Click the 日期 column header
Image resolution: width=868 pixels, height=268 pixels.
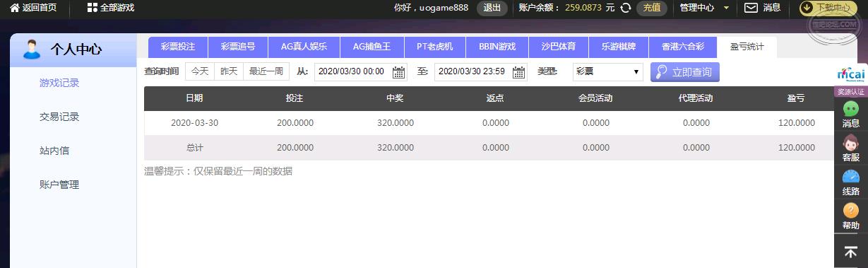click(194, 98)
